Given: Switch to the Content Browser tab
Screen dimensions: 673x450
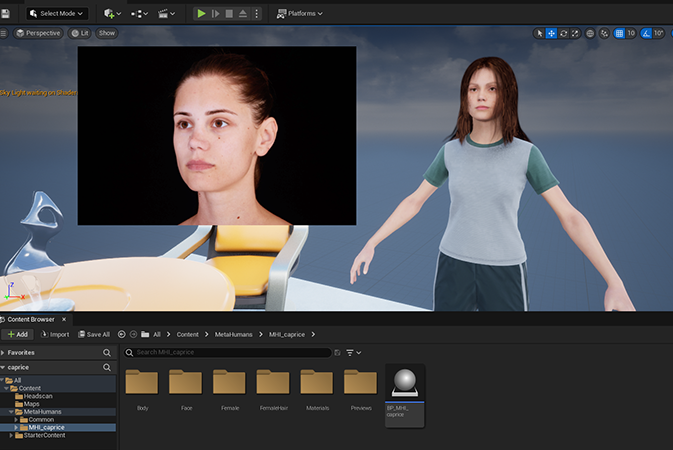Looking at the screenshot, I should (x=31, y=319).
